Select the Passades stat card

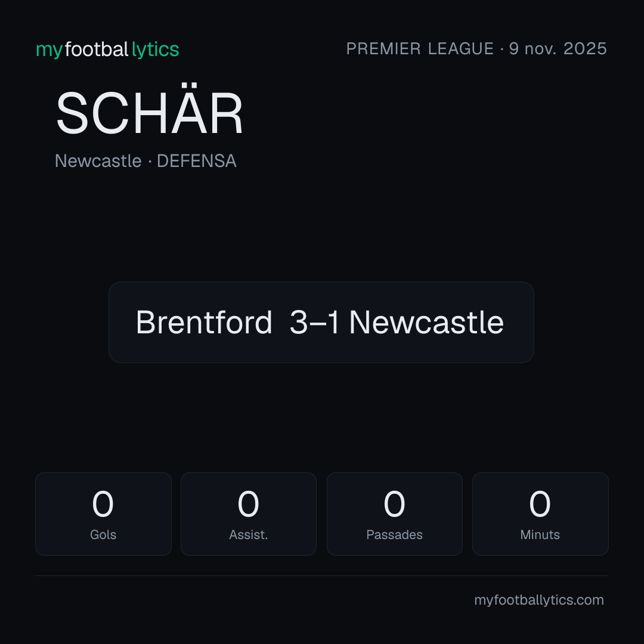point(394,514)
